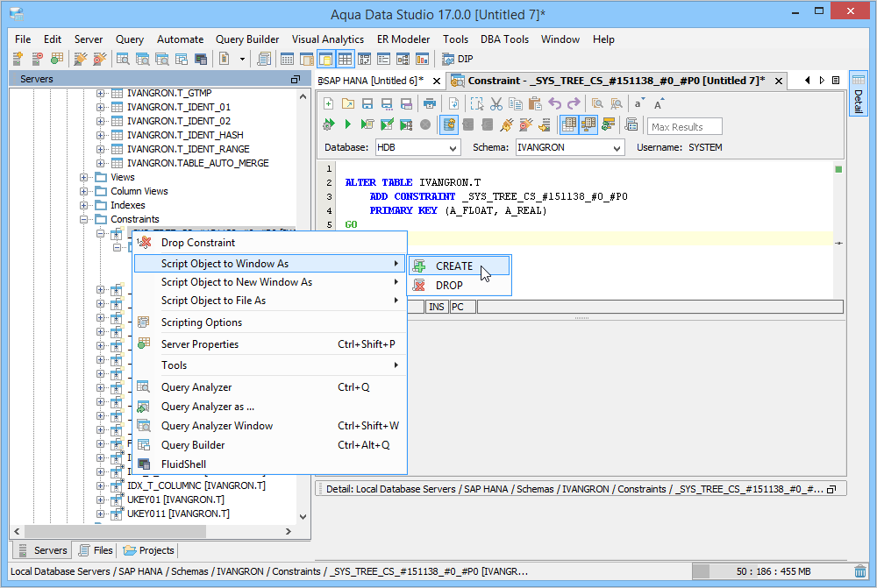This screenshot has width=877, height=588.
Task: Choose DROP in the script submenu
Action: pos(460,285)
